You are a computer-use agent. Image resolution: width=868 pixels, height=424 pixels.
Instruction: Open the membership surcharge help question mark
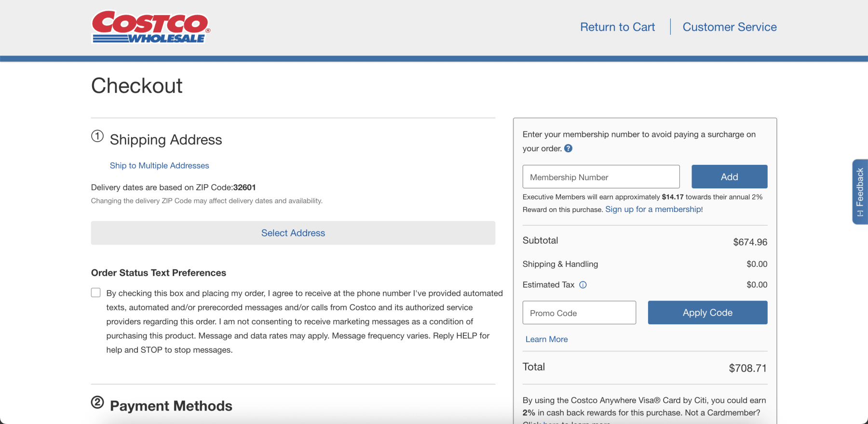(568, 148)
